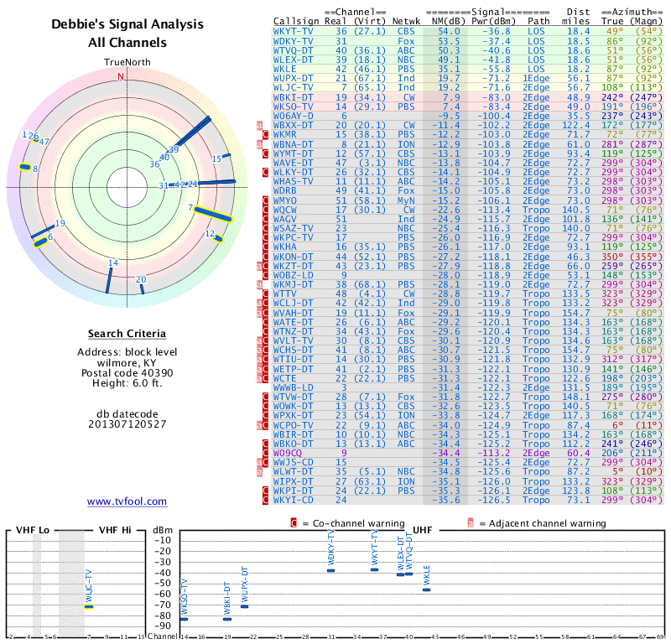The image size is (671, 644).
Task: Click the Netwk column header
Action: (411, 21)
